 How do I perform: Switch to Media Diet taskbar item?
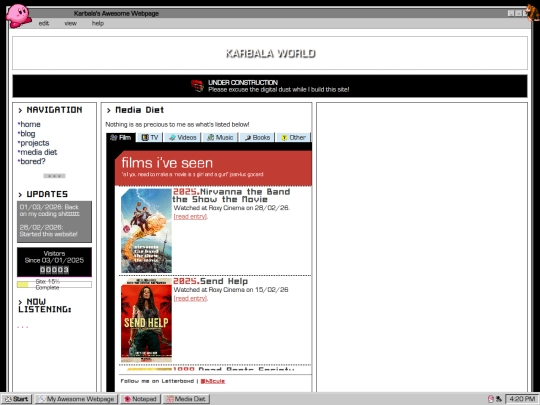tap(186, 399)
